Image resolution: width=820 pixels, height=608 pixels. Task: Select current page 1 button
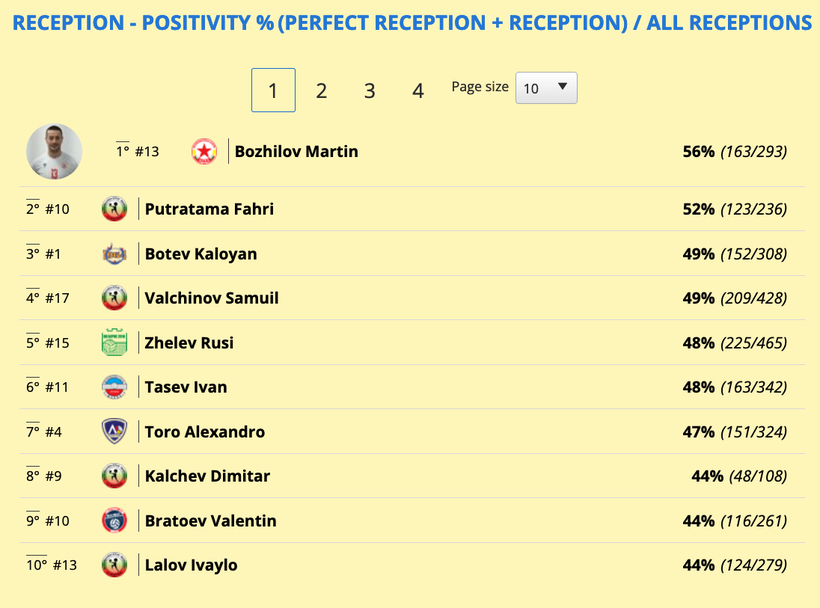click(273, 91)
